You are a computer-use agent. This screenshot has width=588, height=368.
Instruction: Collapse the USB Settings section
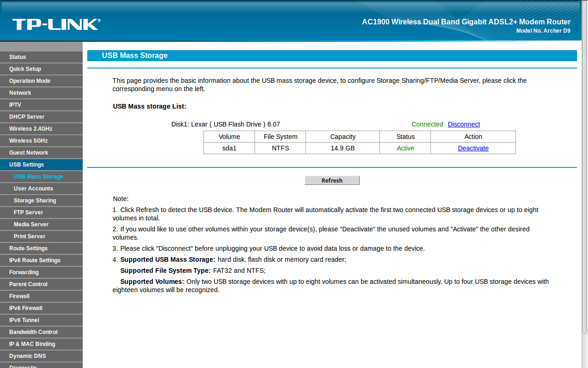click(27, 165)
